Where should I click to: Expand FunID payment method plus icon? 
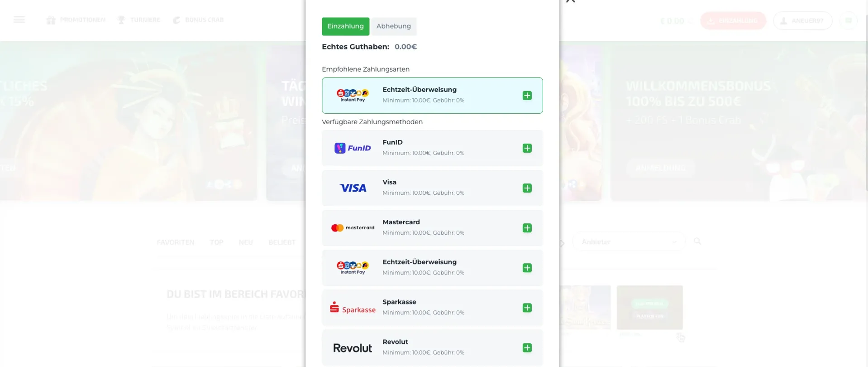[527, 148]
